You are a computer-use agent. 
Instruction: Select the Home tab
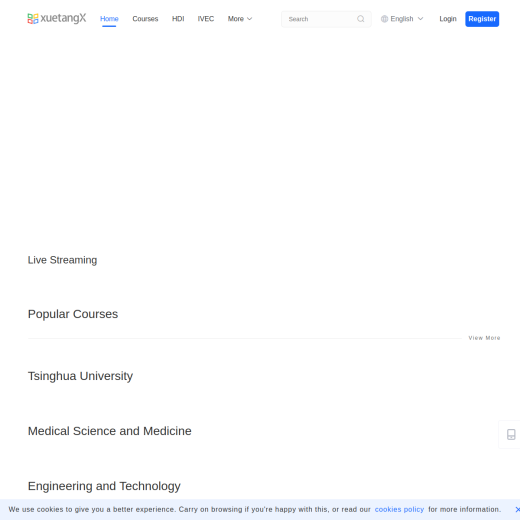click(x=109, y=19)
